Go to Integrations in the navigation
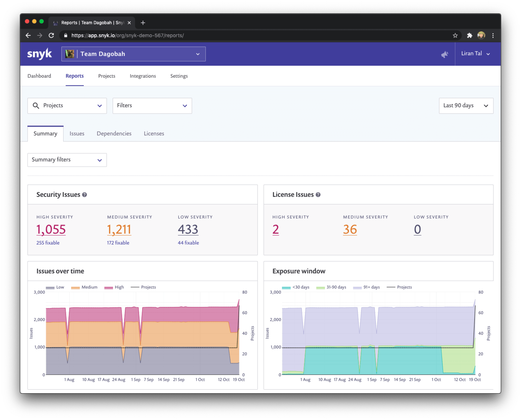Image resolution: width=521 pixels, height=420 pixels. [143, 76]
